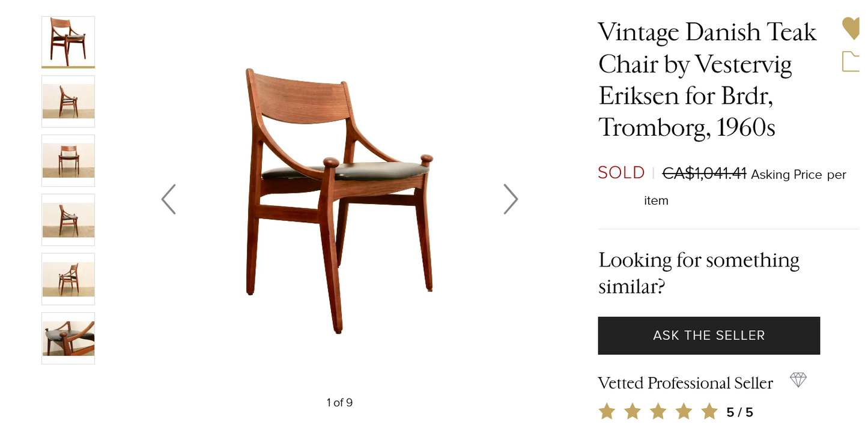
Task: Click the third gold rating star
Action: point(658,412)
